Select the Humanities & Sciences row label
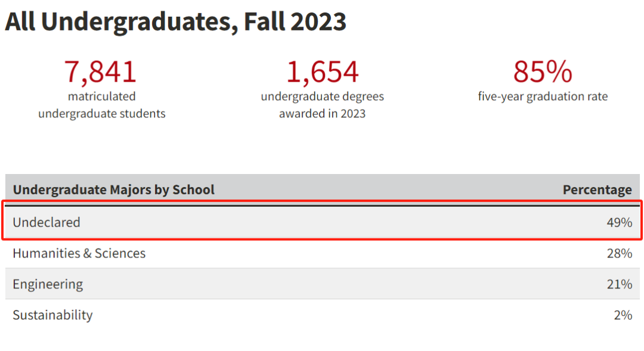 (79, 253)
